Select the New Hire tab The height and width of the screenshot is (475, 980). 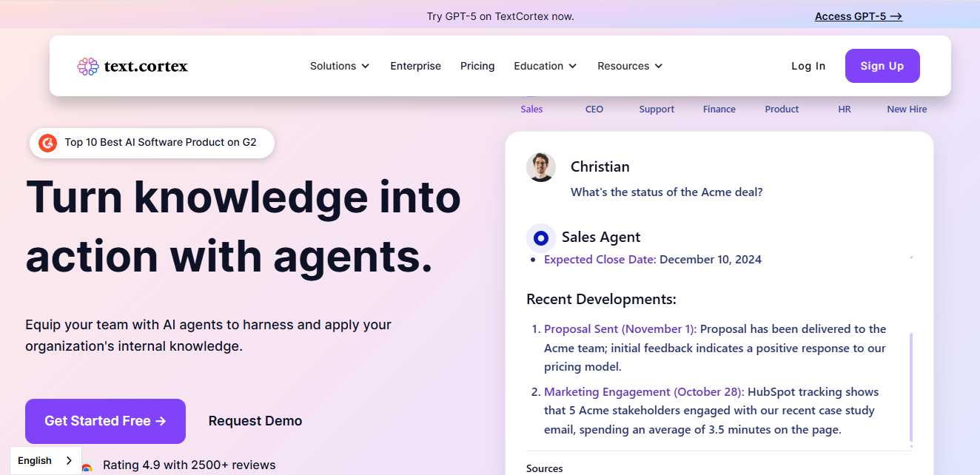point(907,109)
